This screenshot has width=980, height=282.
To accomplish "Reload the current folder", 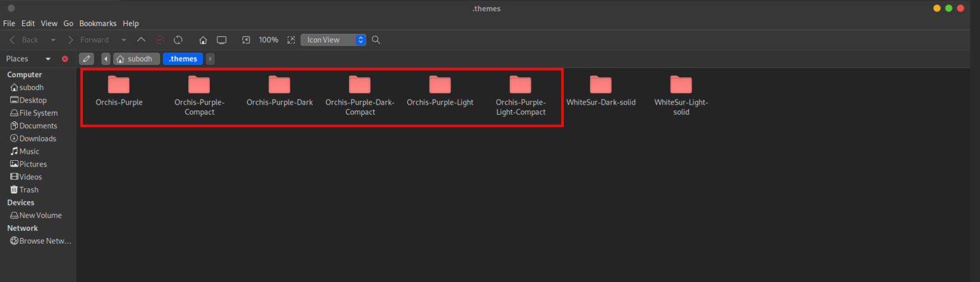I will [179, 40].
